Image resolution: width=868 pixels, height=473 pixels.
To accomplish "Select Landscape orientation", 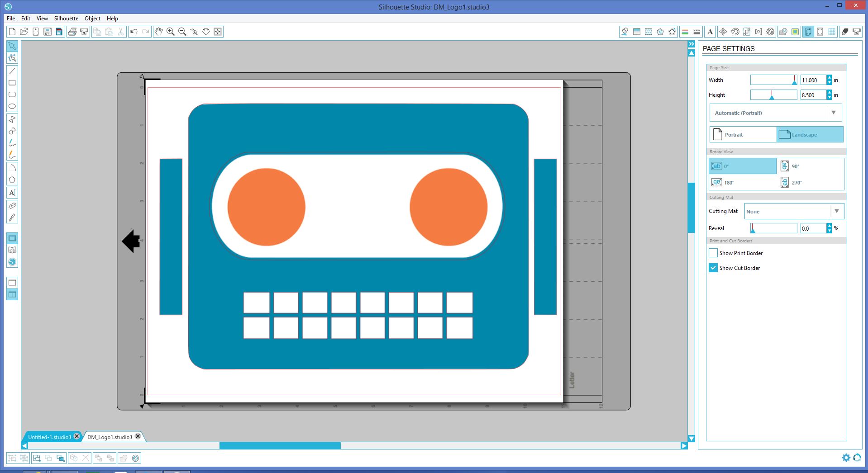I will [x=810, y=135].
